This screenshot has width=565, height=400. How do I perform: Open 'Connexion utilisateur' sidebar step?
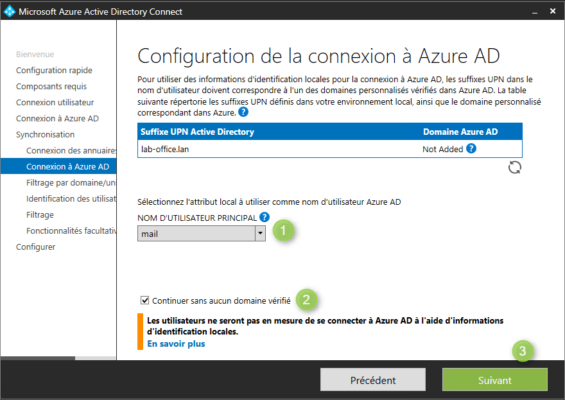pyautogui.click(x=55, y=102)
